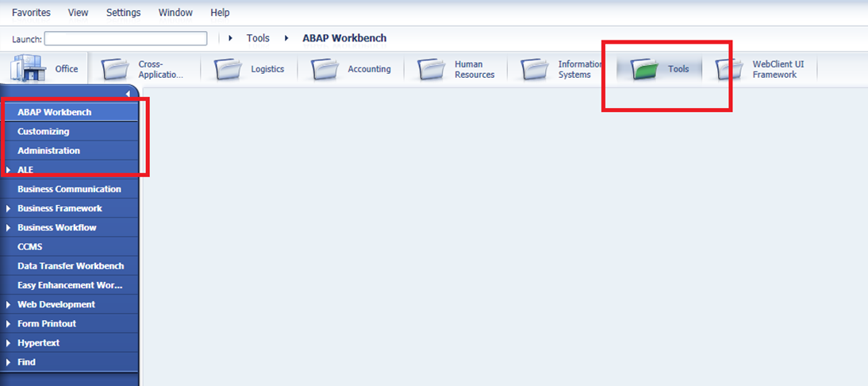Open the Favorites menu
This screenshot has height=386, width=868.
[x=31, y=13]
